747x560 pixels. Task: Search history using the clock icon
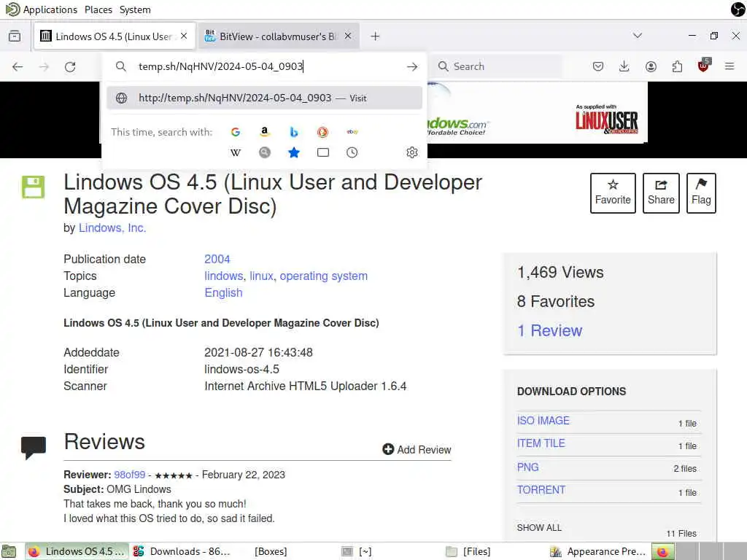click(x=352, y=152)
